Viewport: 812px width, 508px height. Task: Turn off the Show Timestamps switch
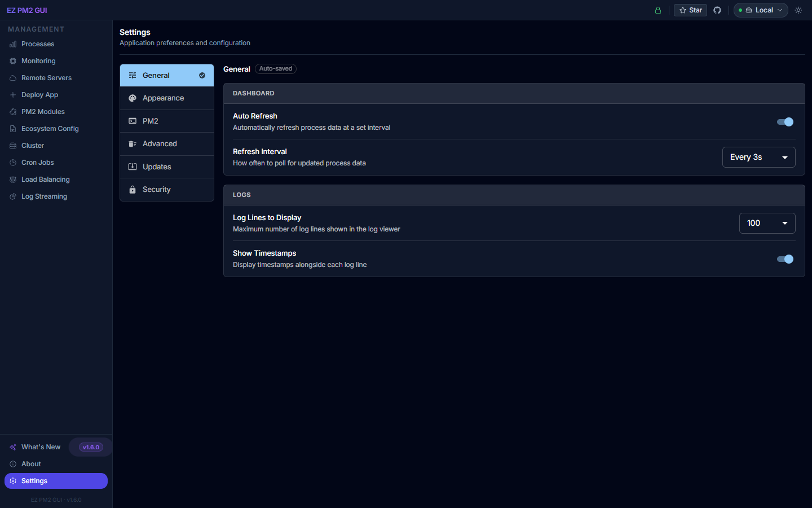785,259
